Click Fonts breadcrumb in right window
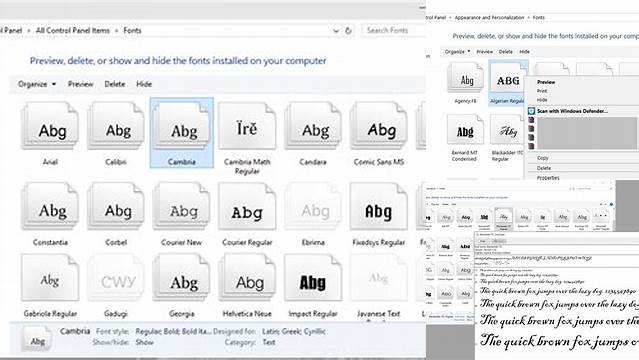 pyautogui.click(x=538, y=18)
